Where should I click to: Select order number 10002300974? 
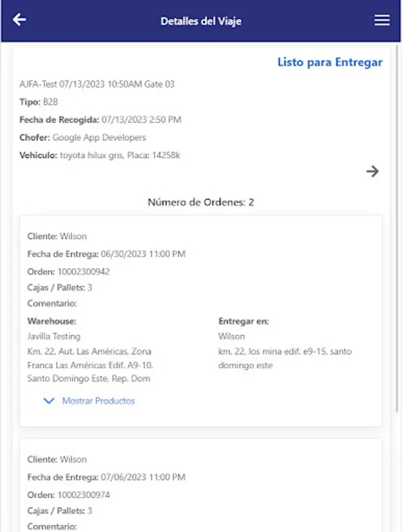[83, 495]
